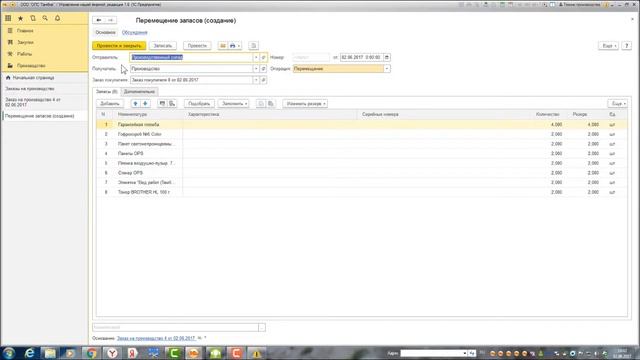Go to Начальная страница in navigation panel
The height and width of the screenshot is (360, 640).
[33, 78]
